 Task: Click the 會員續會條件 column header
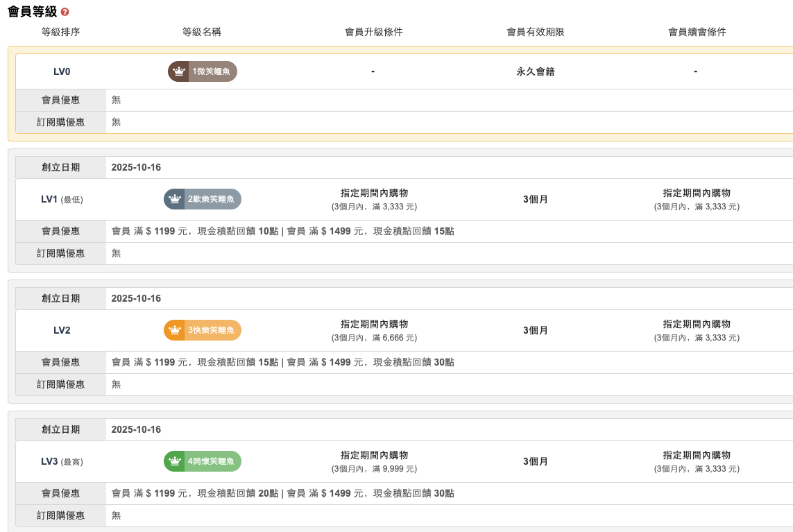(x=697, y=32)
